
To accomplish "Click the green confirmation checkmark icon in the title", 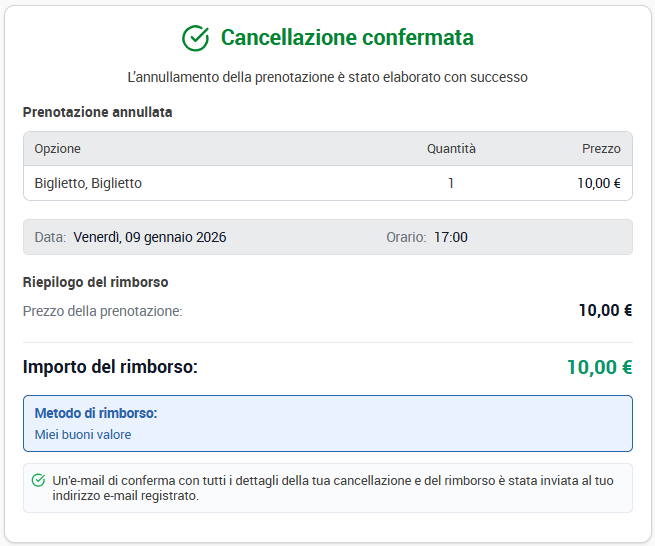I will pos(195,38).
